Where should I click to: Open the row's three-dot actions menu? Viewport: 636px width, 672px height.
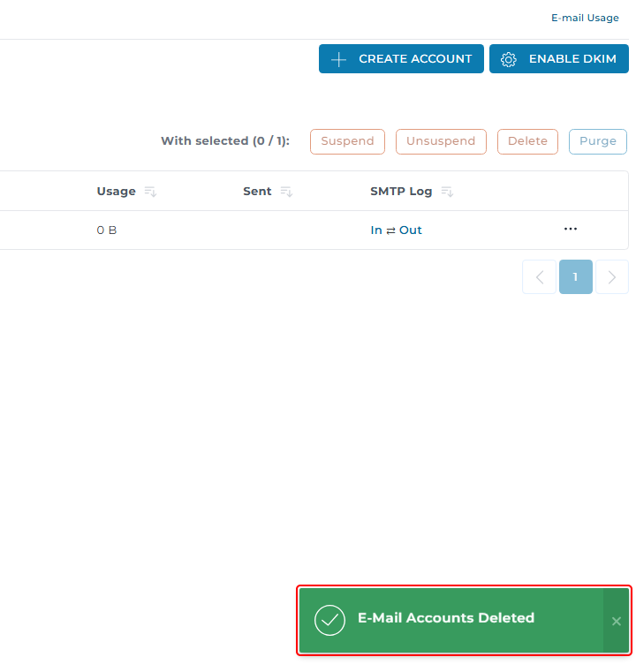[571, 230]
